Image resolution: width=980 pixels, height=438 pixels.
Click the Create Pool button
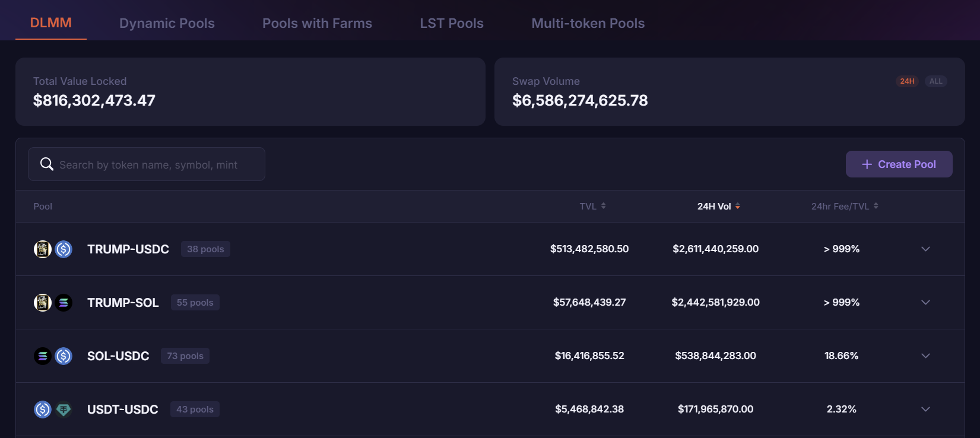click(x=899, y=164)
